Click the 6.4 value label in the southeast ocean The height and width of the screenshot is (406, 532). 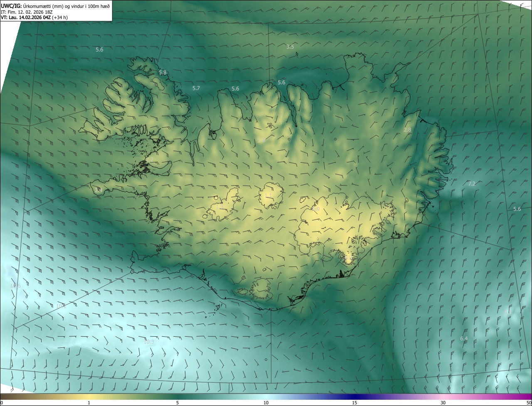(464, 339)
